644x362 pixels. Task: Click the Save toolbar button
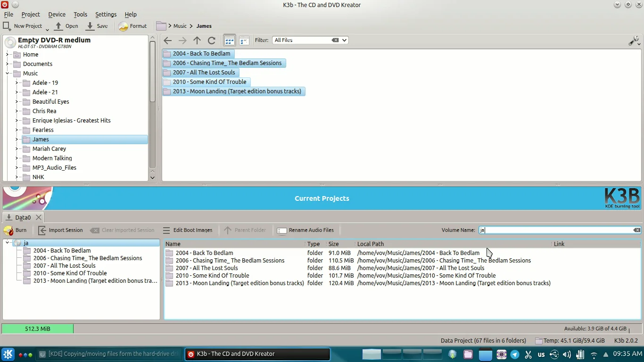(x=97, y=26)
